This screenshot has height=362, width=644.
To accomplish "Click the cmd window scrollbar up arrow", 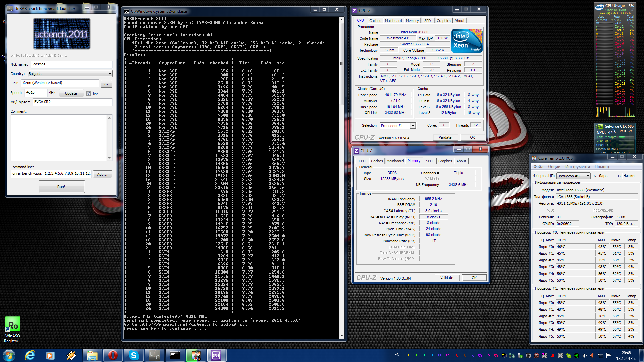I will pyautogui.click(x=342, y=20).
